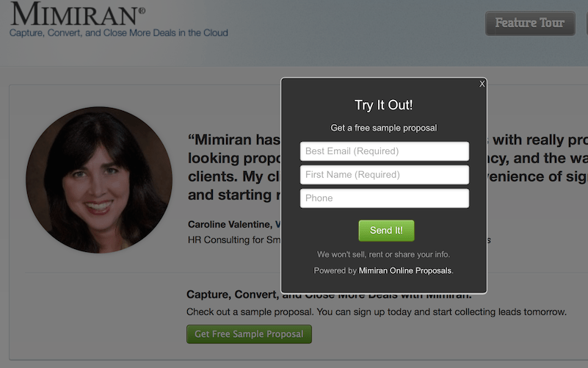Click the Try It Out! heading
The height and width of the screenshot is (368, 588).
[x=384, y=105]
